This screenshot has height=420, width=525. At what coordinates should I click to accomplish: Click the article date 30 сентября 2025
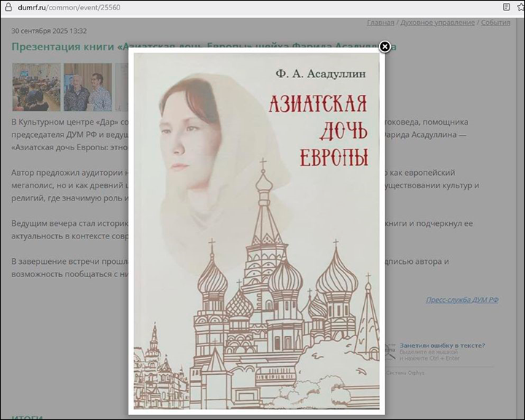tap(49, 31)
